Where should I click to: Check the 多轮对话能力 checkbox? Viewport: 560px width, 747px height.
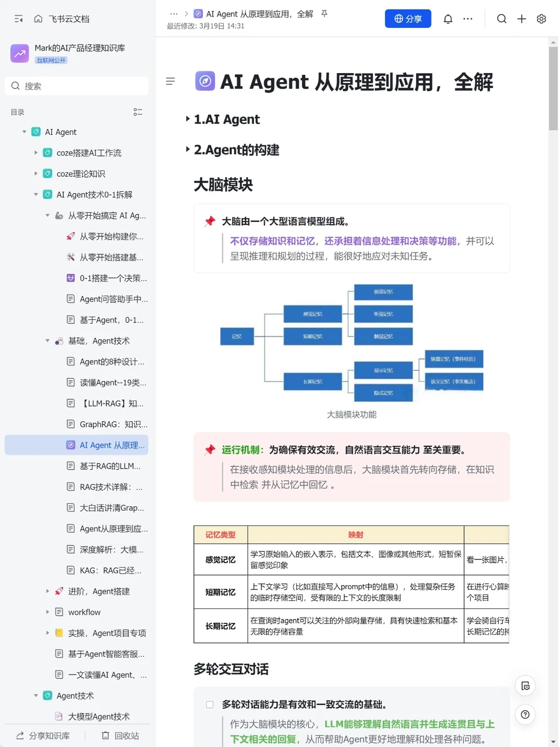[209, 704]
